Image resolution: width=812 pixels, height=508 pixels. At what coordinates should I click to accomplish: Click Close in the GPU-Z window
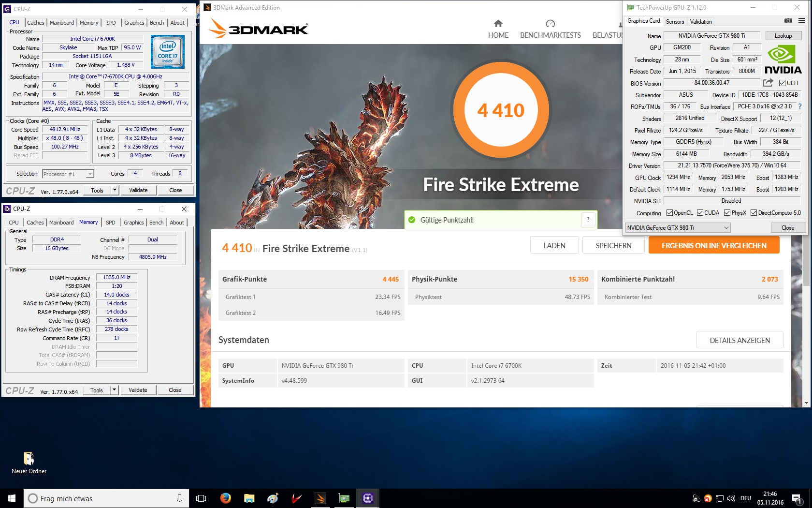coord(788,228)
